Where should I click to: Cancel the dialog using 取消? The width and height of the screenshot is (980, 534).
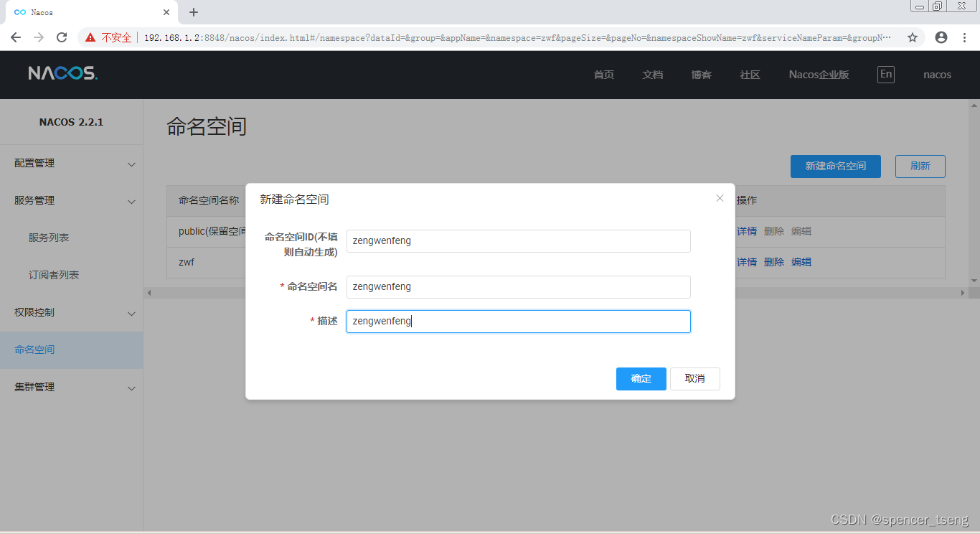(x=694, y=378)
